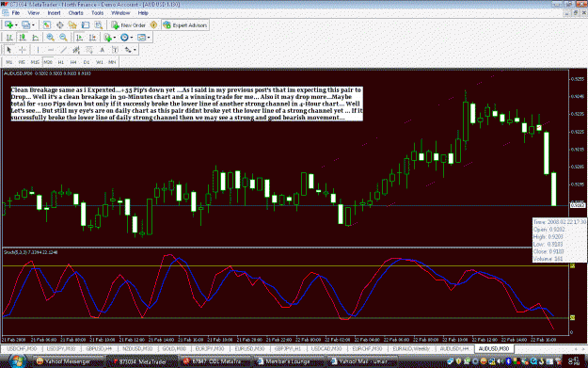Switch to the GOLD,M30 chart tab
Viewport: 588px width, 368px height.
[174, 349]
